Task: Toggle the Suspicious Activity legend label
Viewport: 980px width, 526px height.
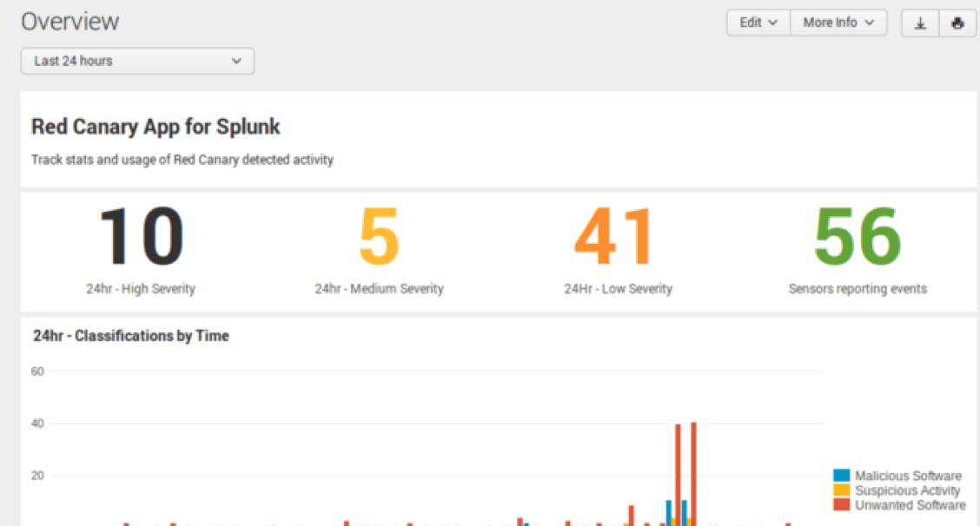Action: [907, 490]
